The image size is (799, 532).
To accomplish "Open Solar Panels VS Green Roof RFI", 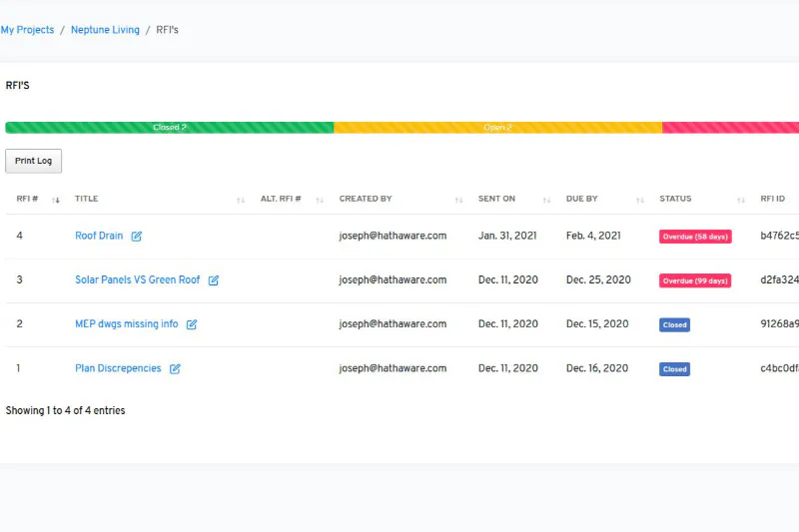I will [138, 280].
